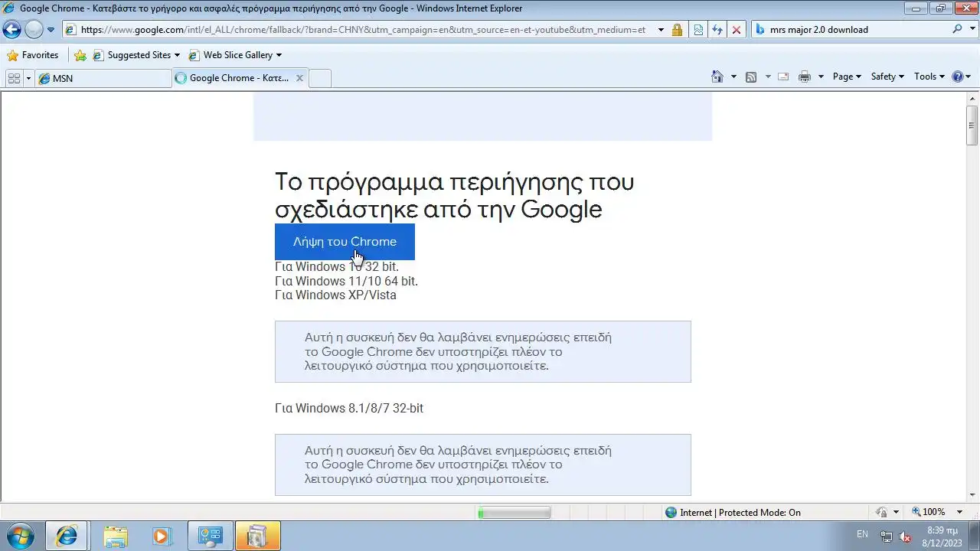Click the 'Για Windows 11/10 64 bit.' text

pos(346,281)
